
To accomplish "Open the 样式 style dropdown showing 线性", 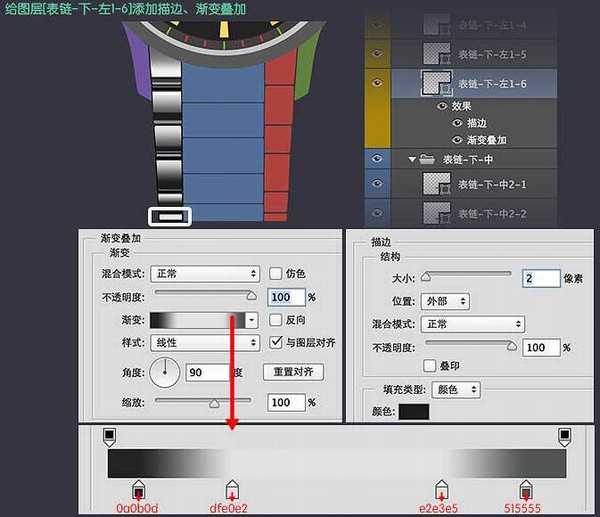I will (204, 343).
